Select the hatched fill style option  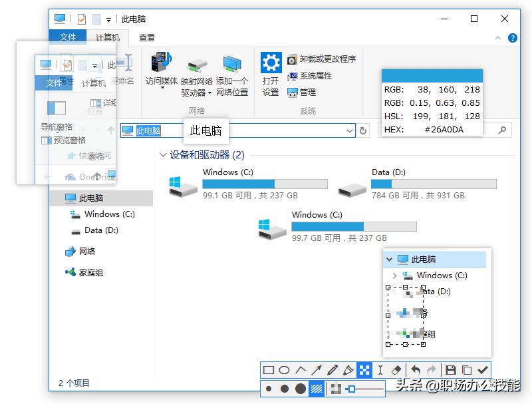[x=317, y=389]
